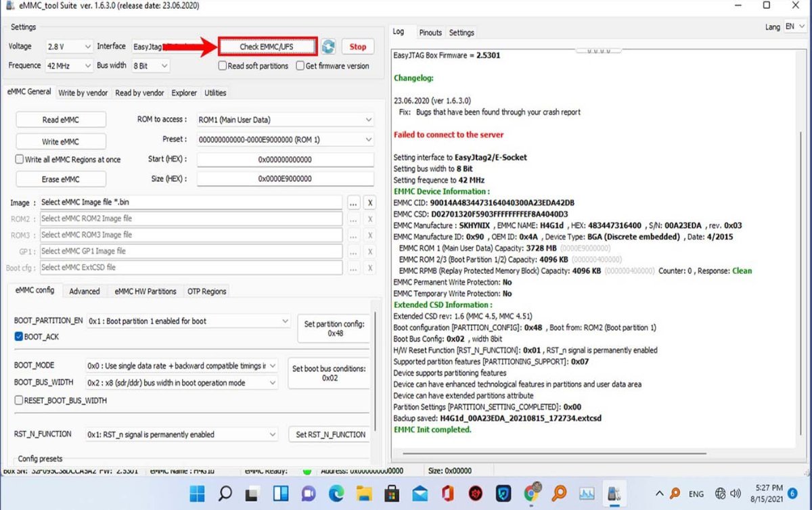Click the eMMC Image file path field
The width and height of the screenshot is (812, 510).
(191, 202)
